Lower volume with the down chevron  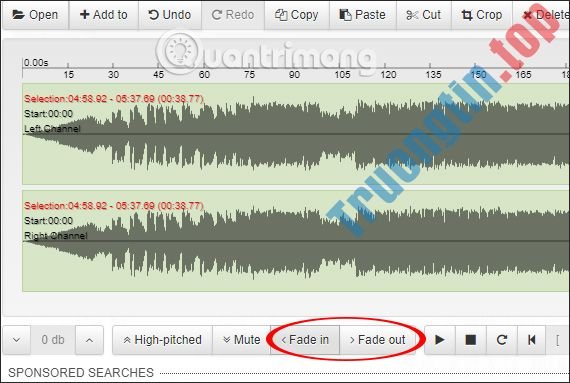(x=17, y=340)
